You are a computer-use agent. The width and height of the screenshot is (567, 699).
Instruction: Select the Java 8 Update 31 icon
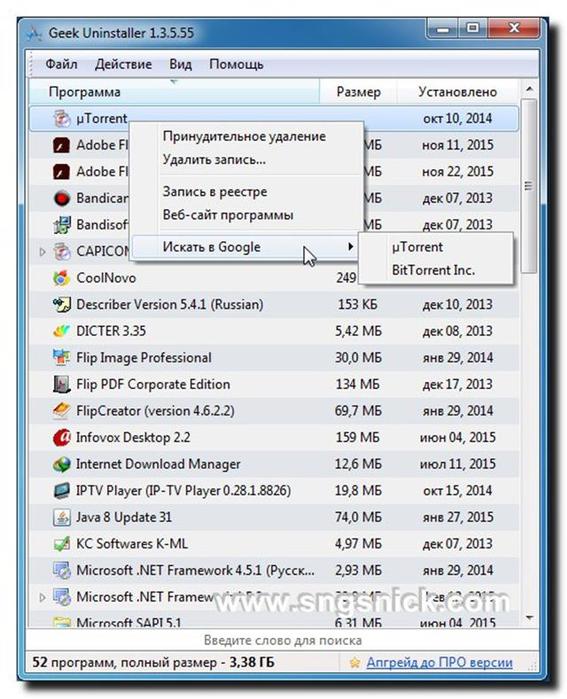tap(62, 517)
